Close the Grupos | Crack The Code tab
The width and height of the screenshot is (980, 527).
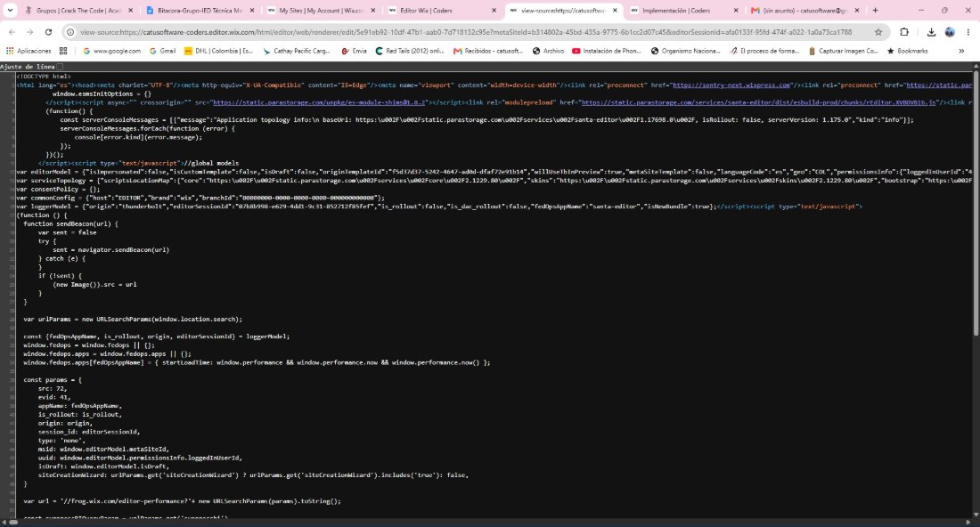click(x=130, y=11)
